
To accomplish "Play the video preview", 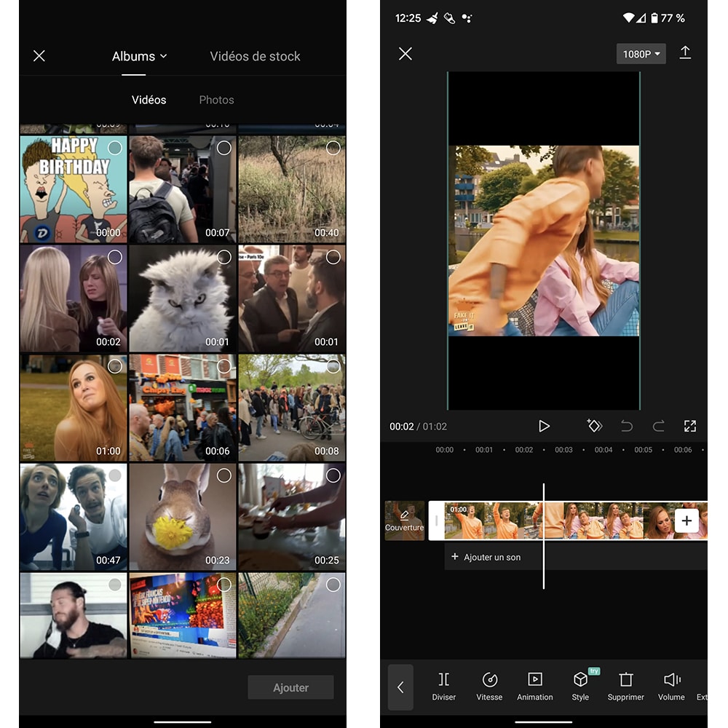I will click(544, 426).
